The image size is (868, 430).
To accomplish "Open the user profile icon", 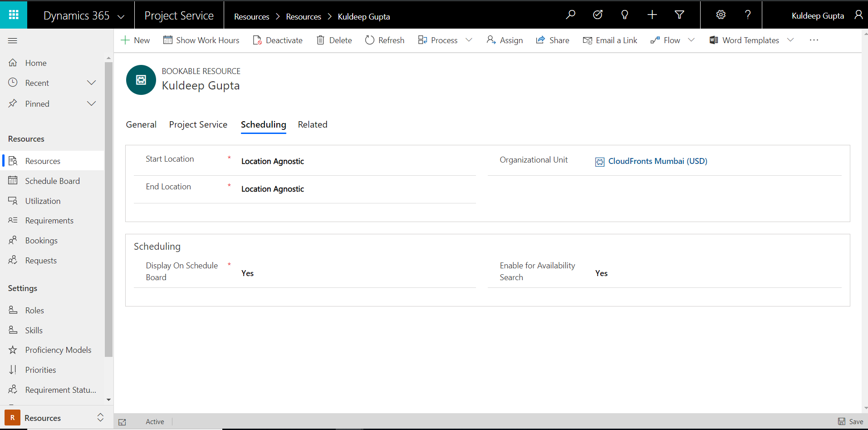I will 858,15.
